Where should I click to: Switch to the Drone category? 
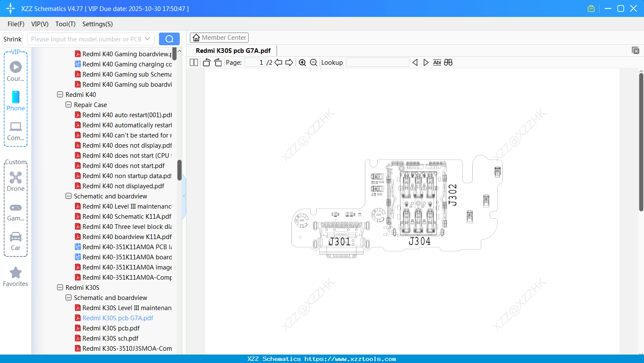[16, 181]
